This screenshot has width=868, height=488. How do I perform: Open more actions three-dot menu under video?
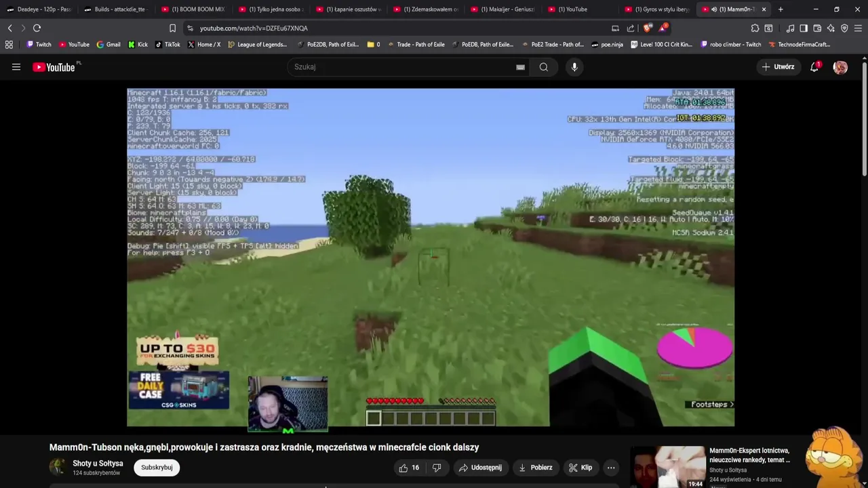point(611,468)
